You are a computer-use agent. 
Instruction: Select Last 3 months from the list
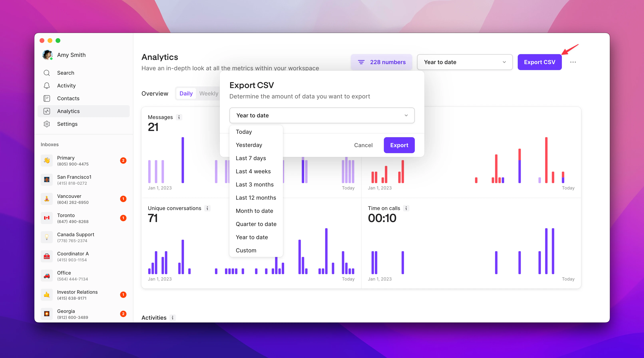255,184
